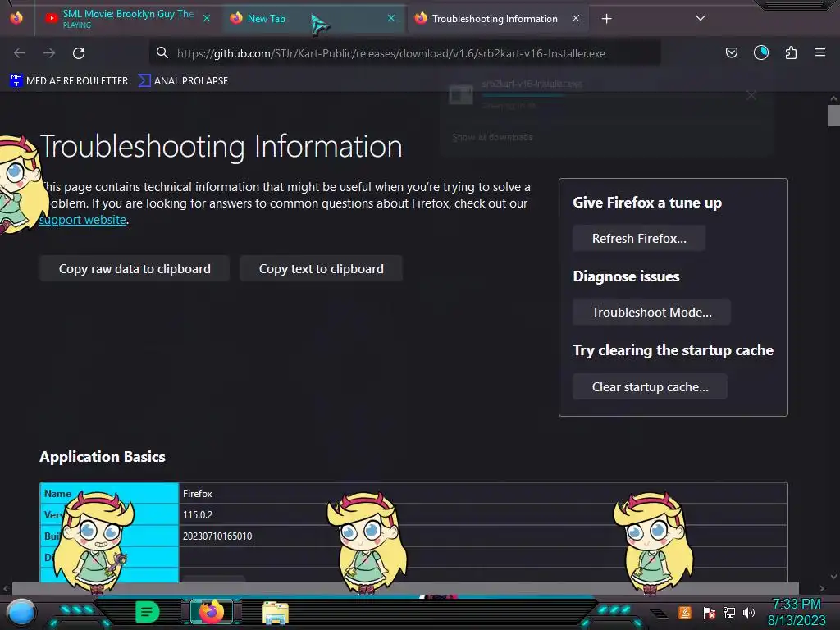Image resolution: width=840 pixels, height=630 pixels.
Task: Click the tray keyboard icon left of Java
Action: [x=659, y=614]
